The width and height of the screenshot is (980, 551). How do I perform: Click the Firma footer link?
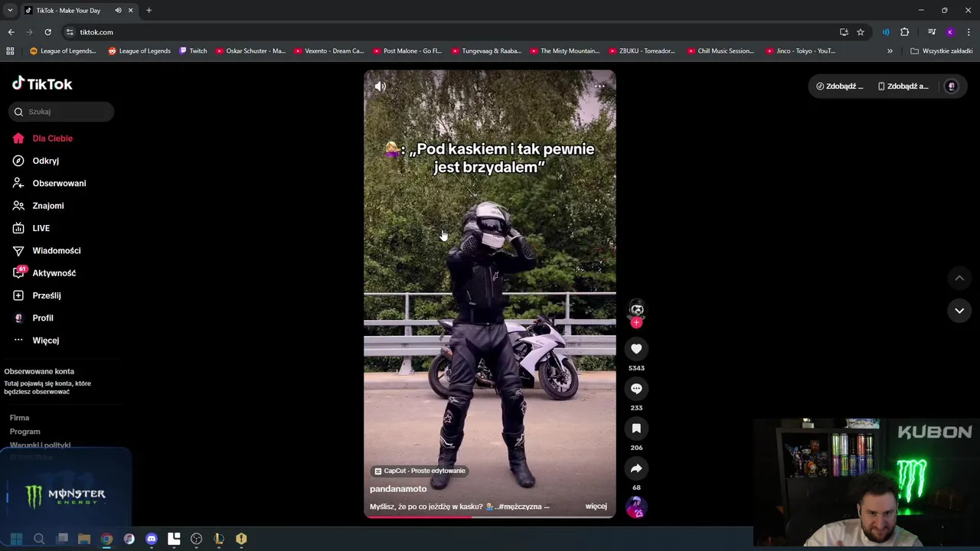click(x=19, y=418)
